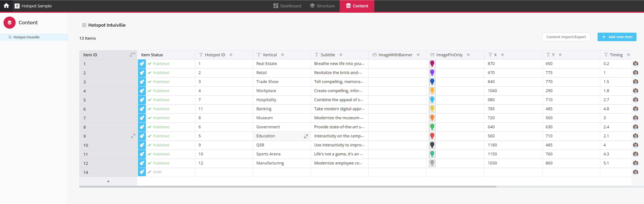Click the Timing column info dot
The height and width of the screenshot is (204, 644).
coord(628,55)
